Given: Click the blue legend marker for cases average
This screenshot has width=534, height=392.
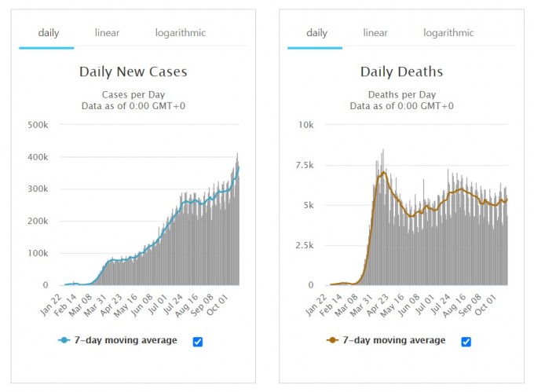Looking at the screenshot, I should [64, 340].
